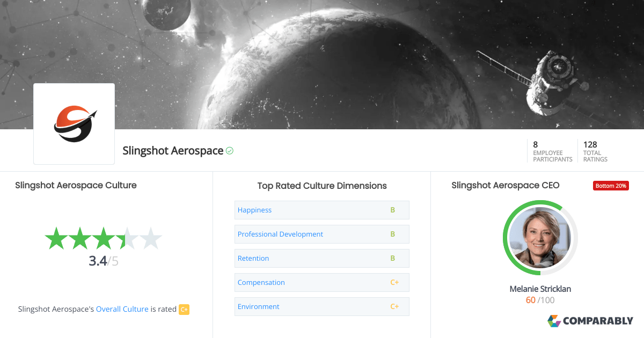Switch to the Top Rated Culture Dimensions section

[x=322, y=186]
